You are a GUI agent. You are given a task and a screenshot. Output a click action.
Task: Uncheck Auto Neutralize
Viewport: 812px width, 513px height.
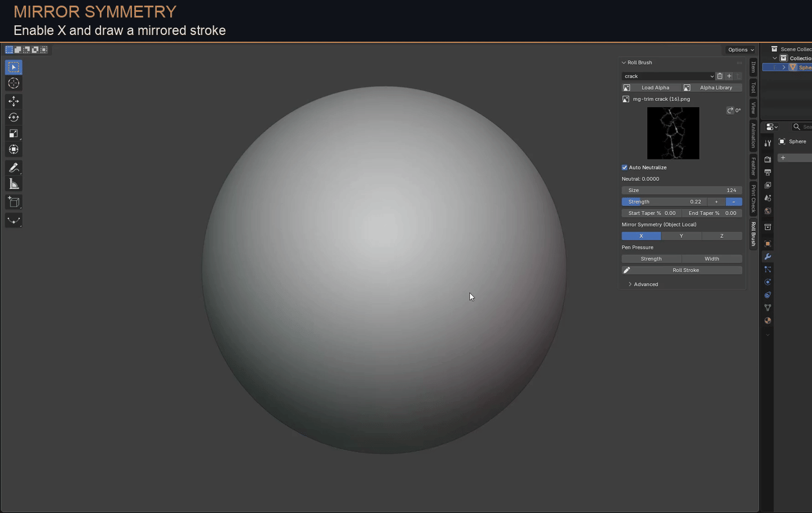point(625,167)
